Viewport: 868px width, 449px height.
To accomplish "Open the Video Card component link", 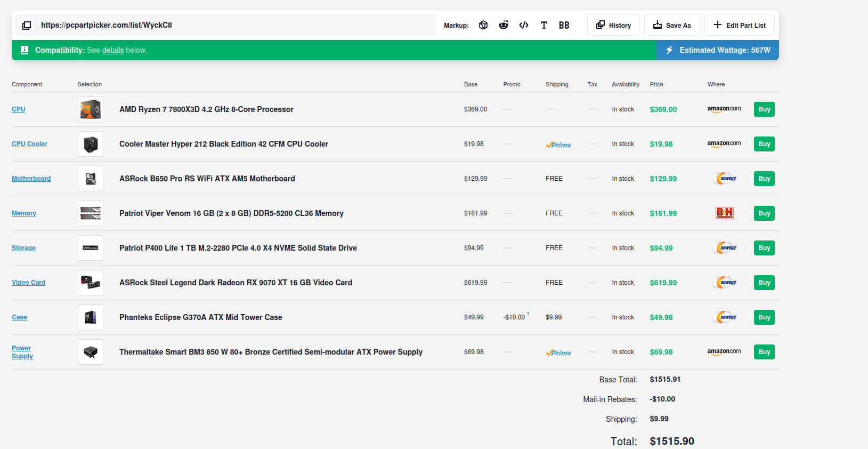I will (29, 283).
